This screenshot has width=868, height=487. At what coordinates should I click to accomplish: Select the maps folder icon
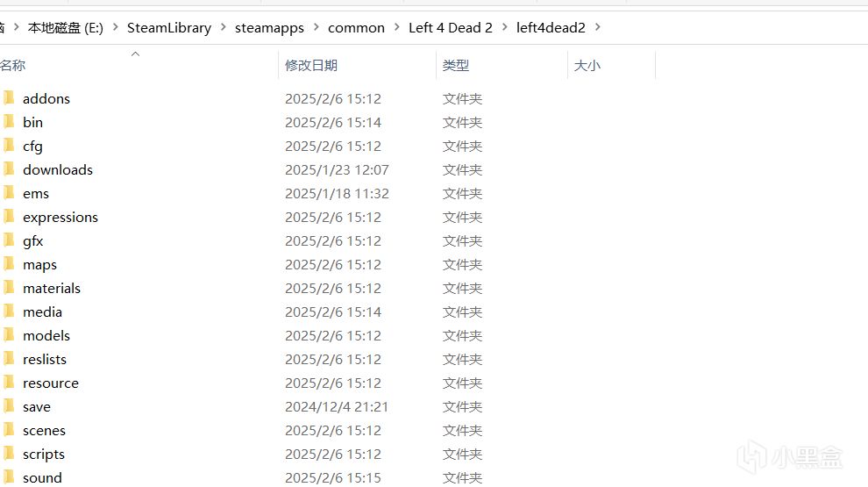pos(9,264)
